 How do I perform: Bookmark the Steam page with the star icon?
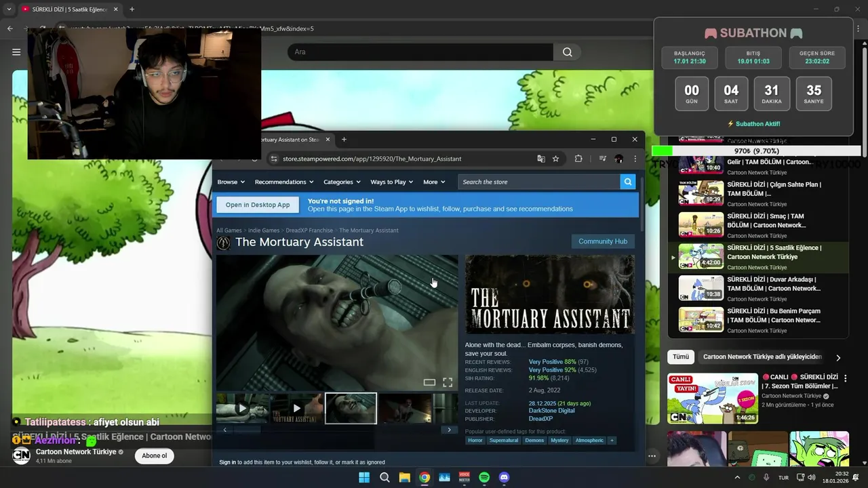(x=555, y=159)
